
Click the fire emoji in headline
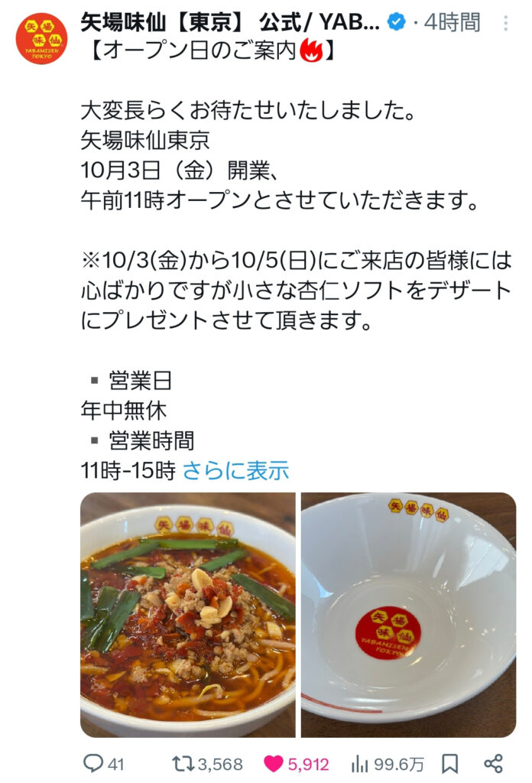click(311, 51)
